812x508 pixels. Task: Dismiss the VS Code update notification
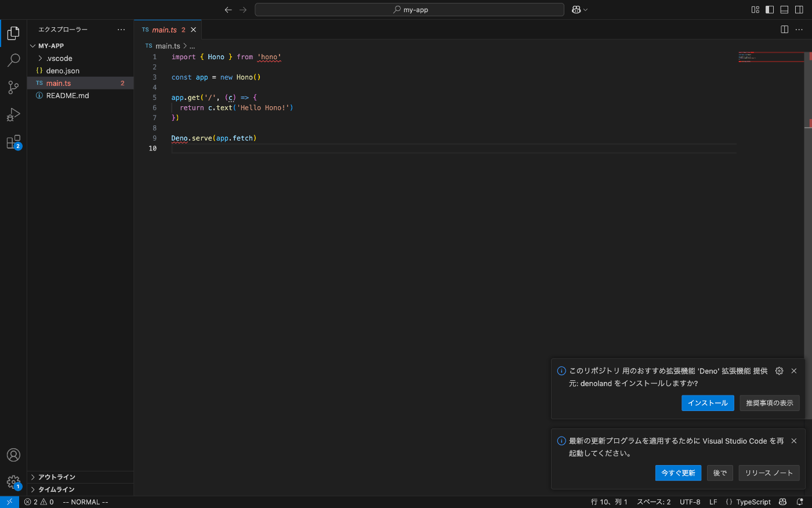coord(794,441)
